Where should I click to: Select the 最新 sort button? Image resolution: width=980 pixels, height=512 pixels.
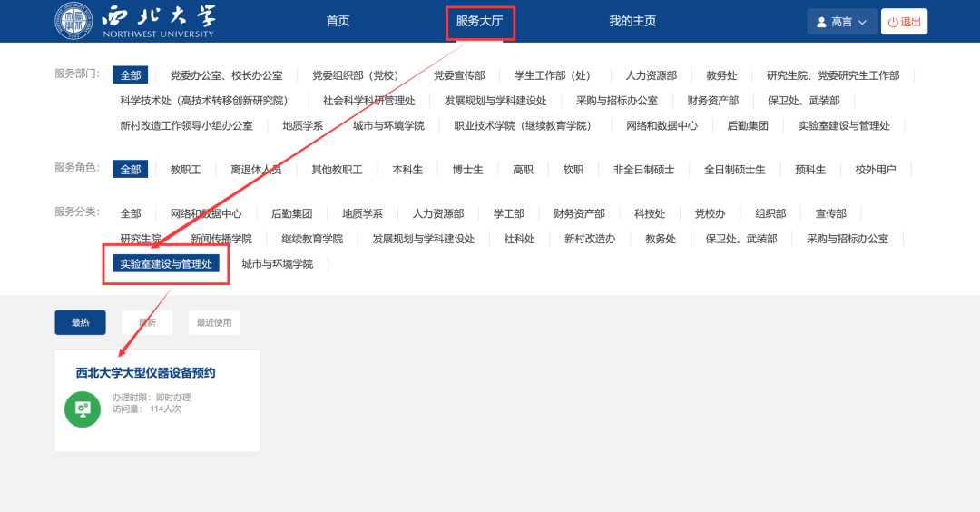pyautogui.click(x=147, y=322)
